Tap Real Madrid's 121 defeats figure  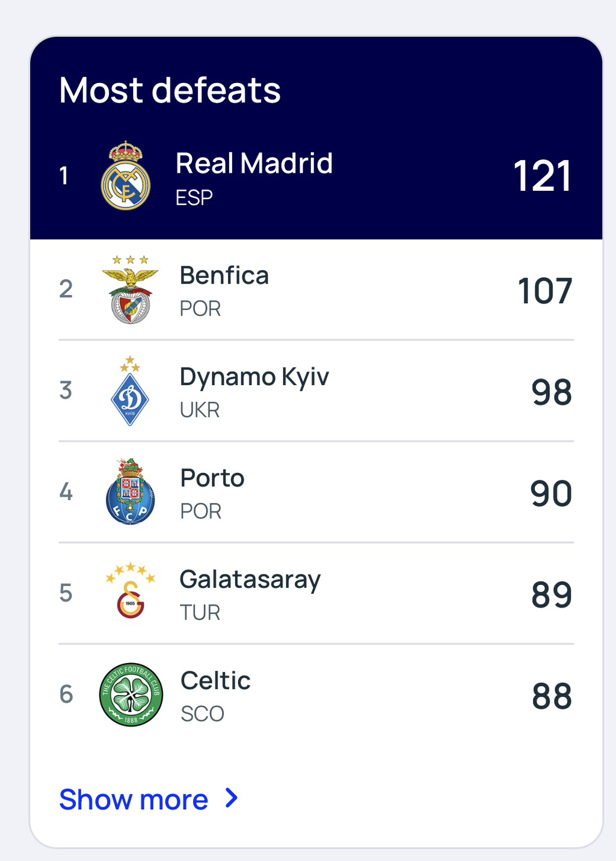542,176
